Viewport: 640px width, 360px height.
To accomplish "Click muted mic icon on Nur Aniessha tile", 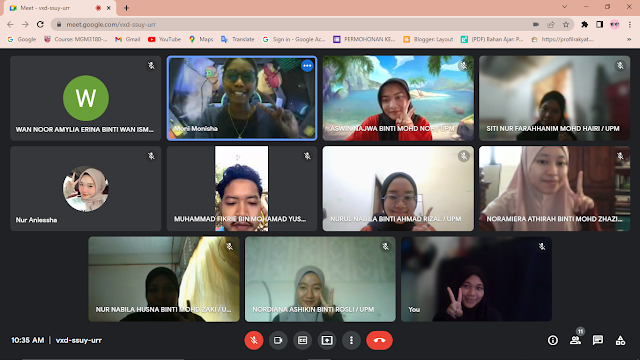I will (151, 156).
